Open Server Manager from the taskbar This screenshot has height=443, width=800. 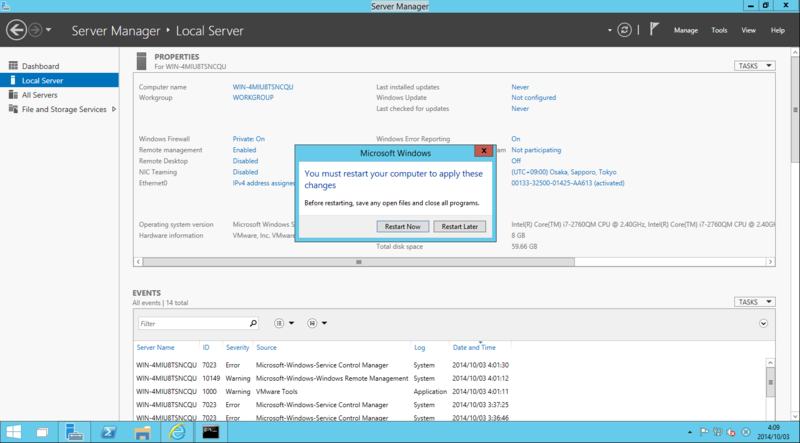pos(74,432)
